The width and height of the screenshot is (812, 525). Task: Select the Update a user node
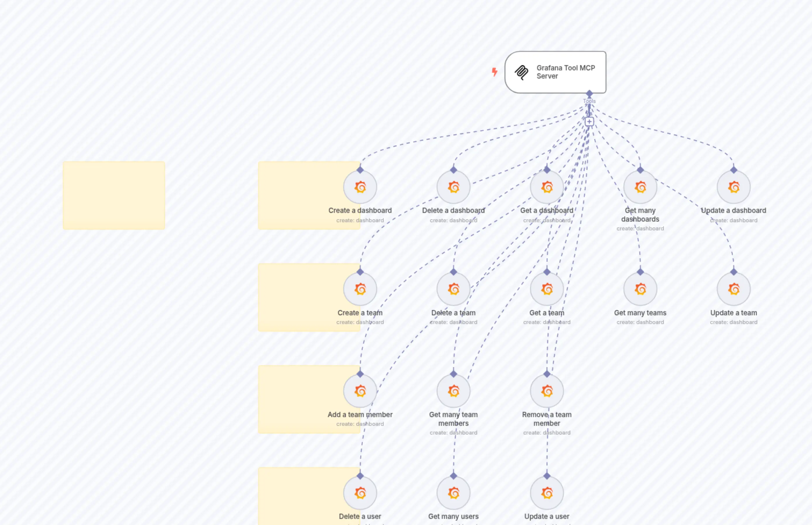(546, 492)
